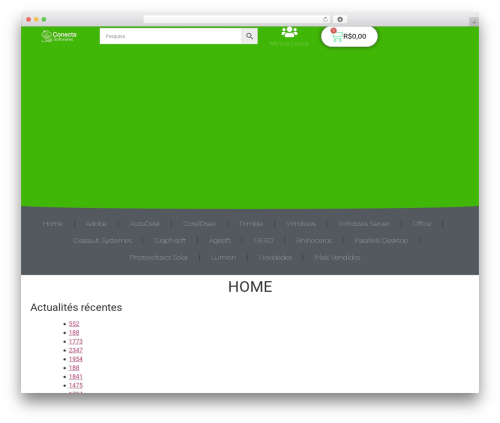Click the green maximize window button

(44, 19)
